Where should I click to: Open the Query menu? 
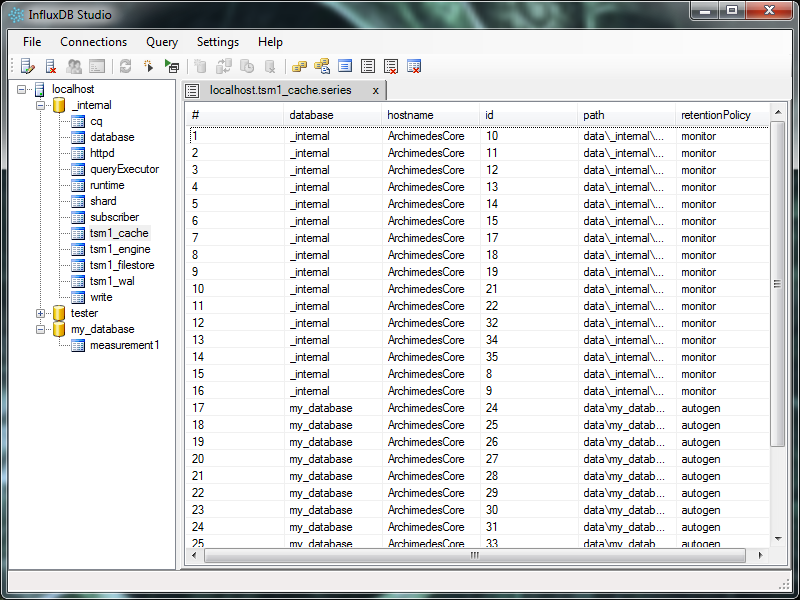point(162,42)
